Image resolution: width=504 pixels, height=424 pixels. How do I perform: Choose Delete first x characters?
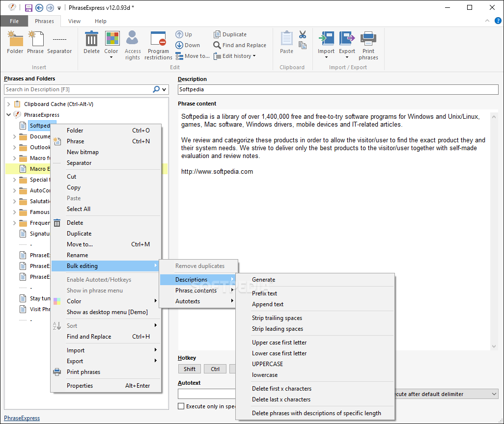coord(315,388)
